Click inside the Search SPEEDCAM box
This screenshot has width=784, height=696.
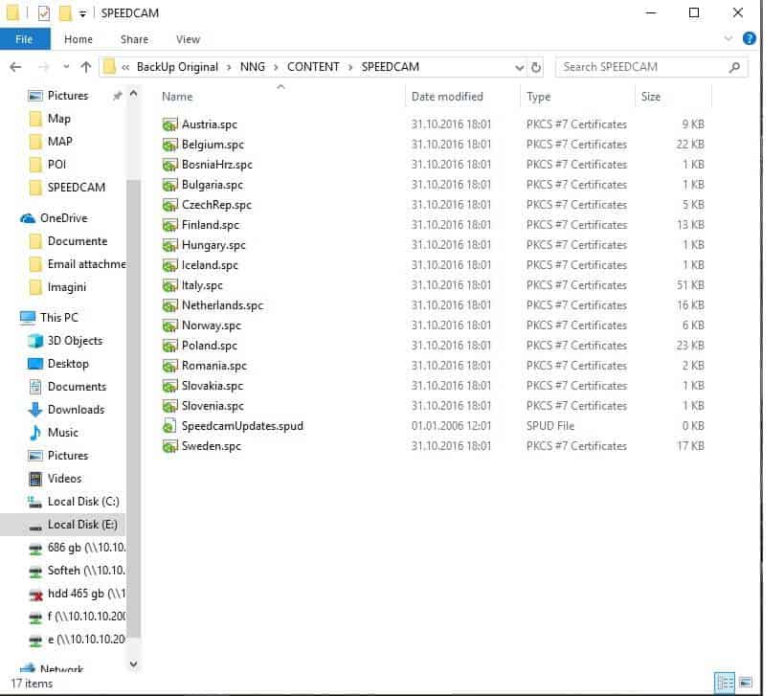click(641, 67)
